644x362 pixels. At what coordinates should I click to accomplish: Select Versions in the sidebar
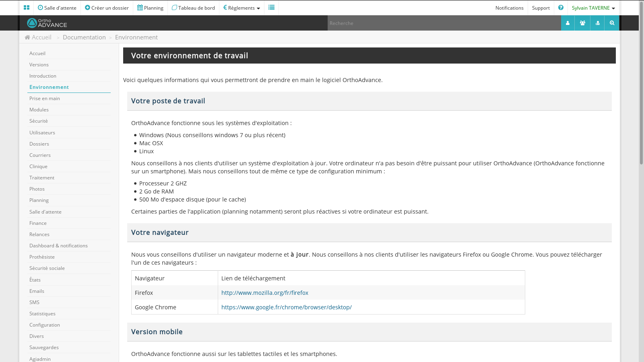click(69, 65)
